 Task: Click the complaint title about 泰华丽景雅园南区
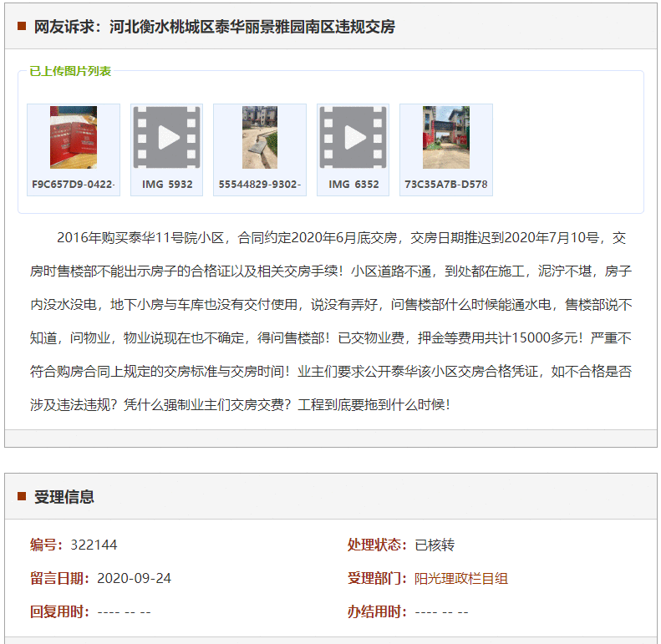[214, 27]
